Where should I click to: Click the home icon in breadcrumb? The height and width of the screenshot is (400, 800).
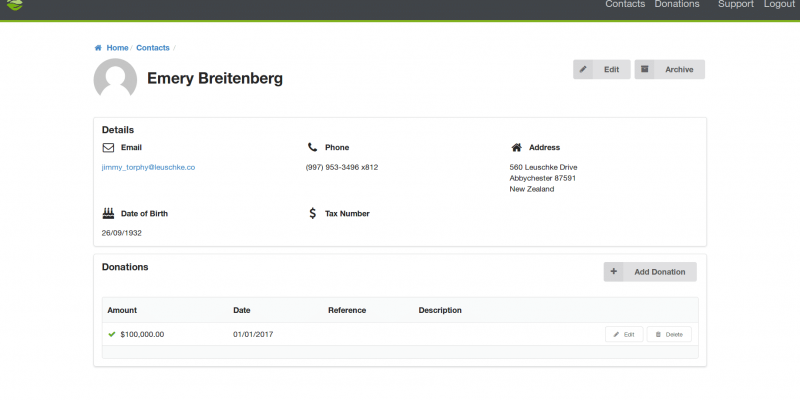pos(98,48)
